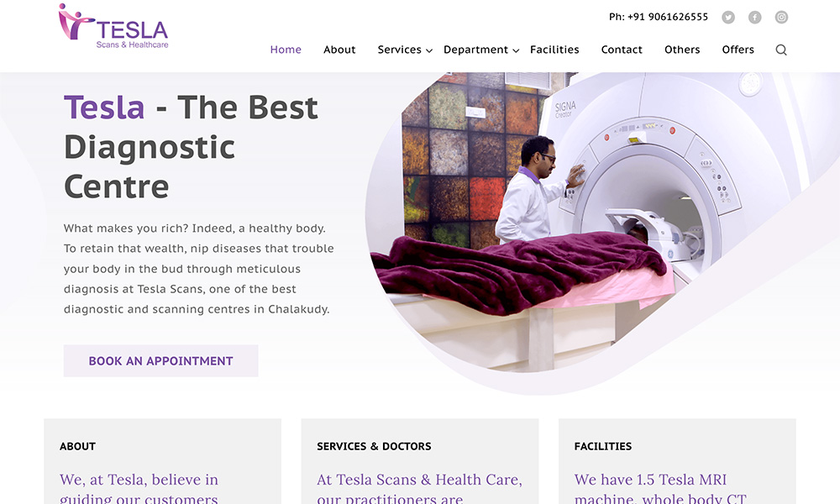Open the Facilities info card
840x504 pixels.
[x=677, y=461]
